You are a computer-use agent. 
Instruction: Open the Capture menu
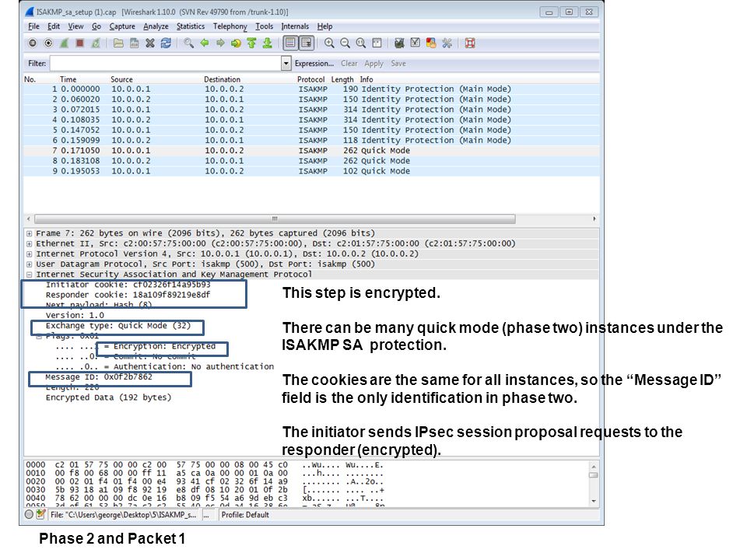[x=122, y=26]
